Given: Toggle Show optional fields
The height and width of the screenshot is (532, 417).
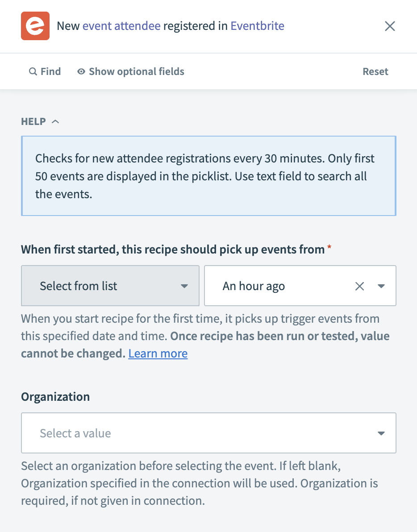Looking at the screenshot, I should click(x=136, y=71).
